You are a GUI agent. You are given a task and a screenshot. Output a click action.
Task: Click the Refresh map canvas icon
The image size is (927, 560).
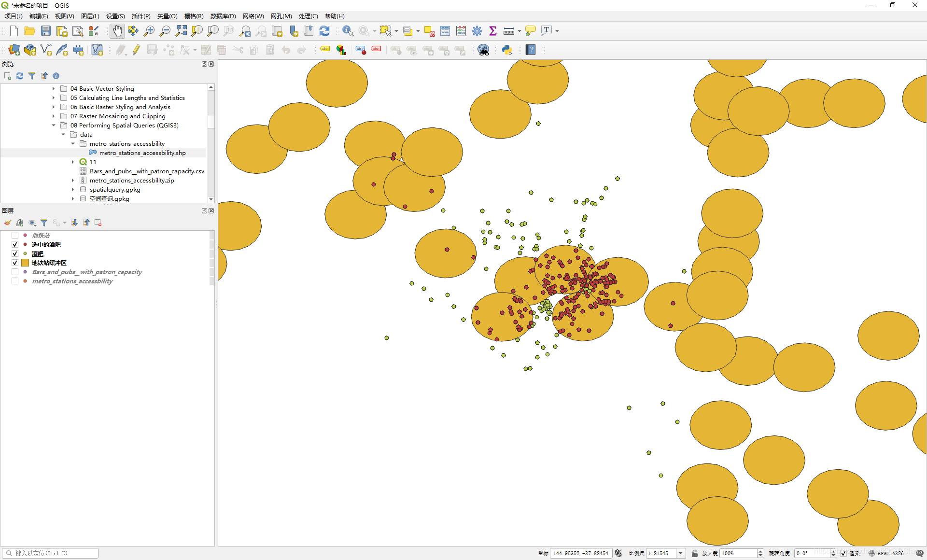(324, 31)
